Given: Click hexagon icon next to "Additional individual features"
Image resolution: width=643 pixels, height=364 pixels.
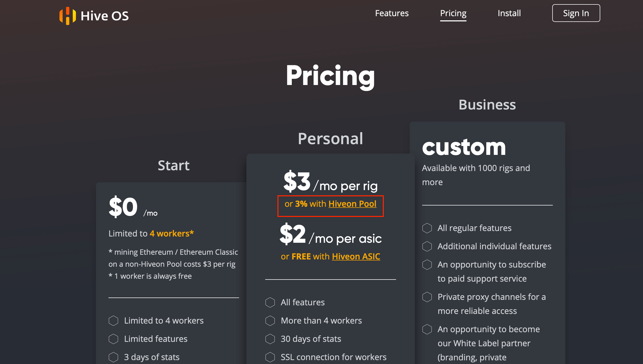Looking at the screenshot, I should pyautogui.click(x=427, y=246).
